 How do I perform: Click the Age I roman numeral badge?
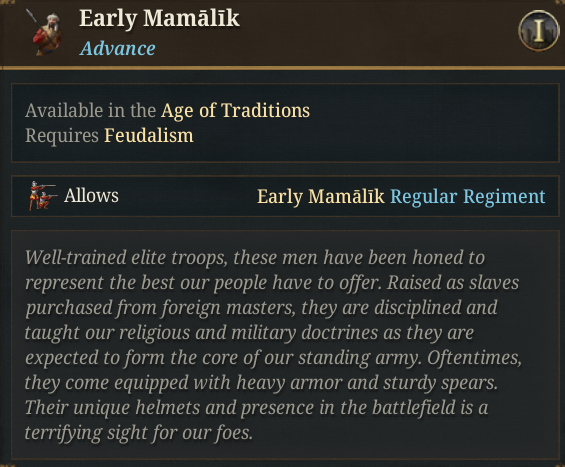pos(539,31)
